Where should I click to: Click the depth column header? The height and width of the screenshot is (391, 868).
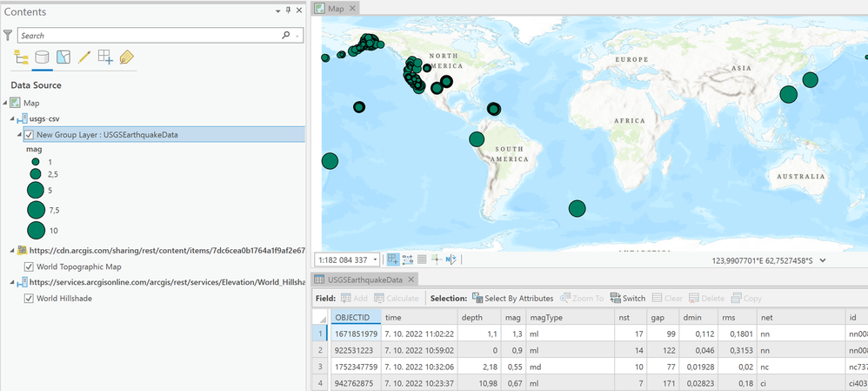click(x=480, y=318)
